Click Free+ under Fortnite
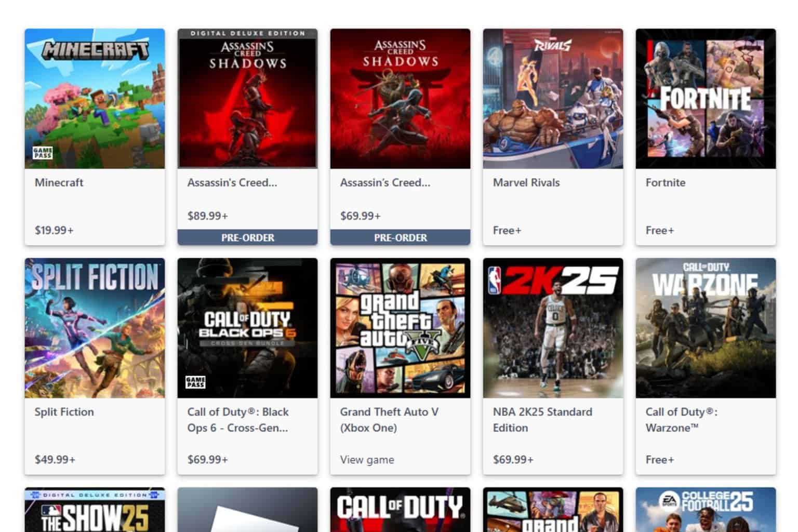 pyautogui.click(x=659, y=230)
